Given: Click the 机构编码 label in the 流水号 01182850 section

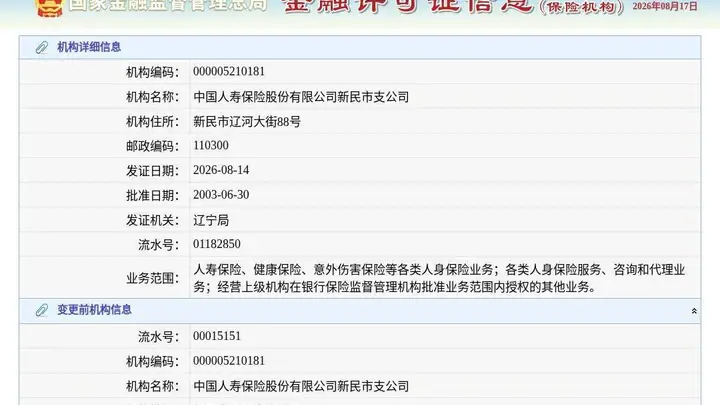Looking at the screenshot, I should (x=152, y=72).
